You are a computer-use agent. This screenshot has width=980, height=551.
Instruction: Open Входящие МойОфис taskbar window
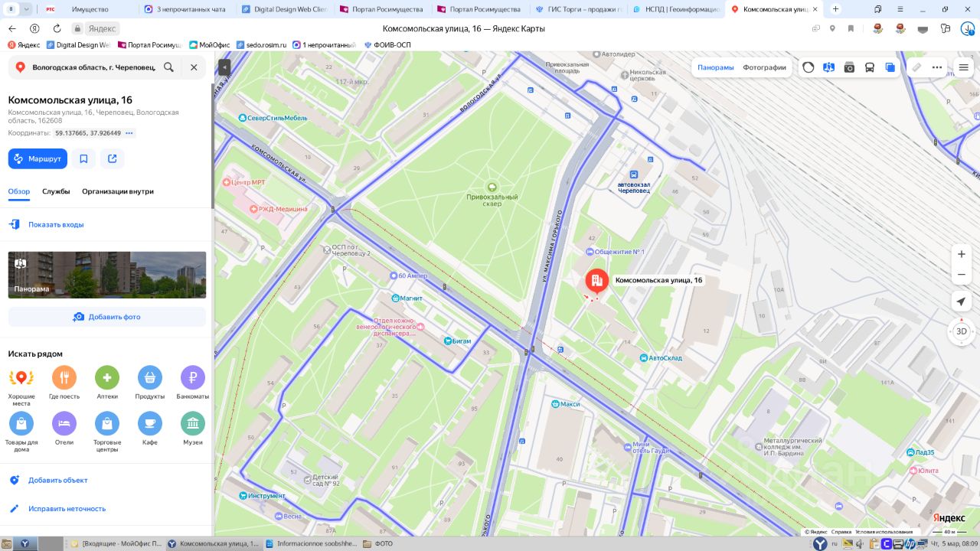coord(116,544)
